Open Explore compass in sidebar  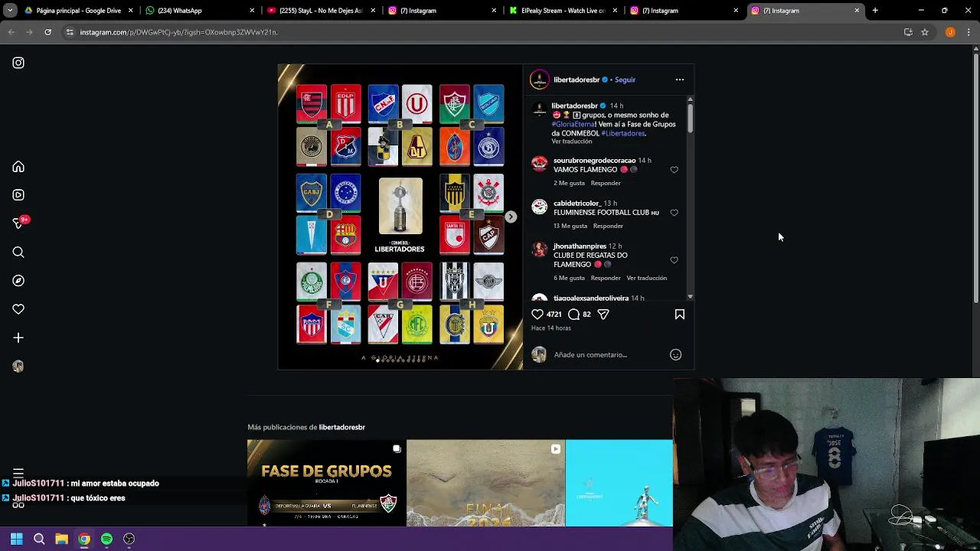18,281
